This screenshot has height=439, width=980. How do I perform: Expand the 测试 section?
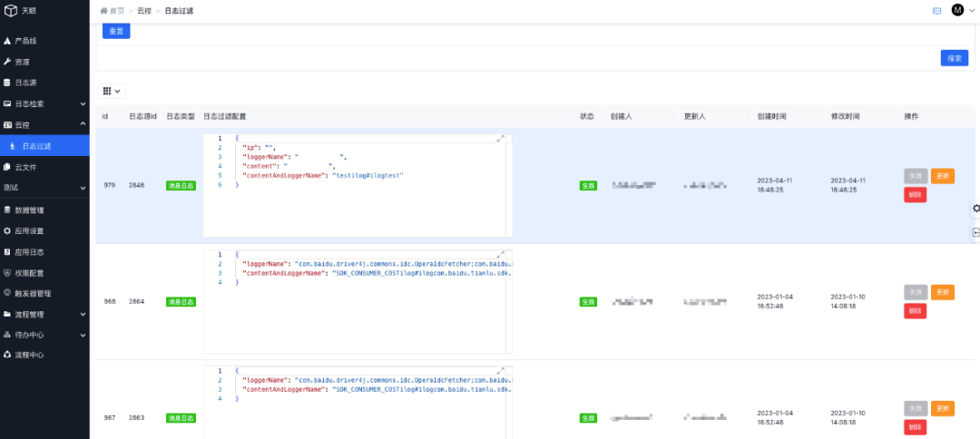click(x=44, y=188)
